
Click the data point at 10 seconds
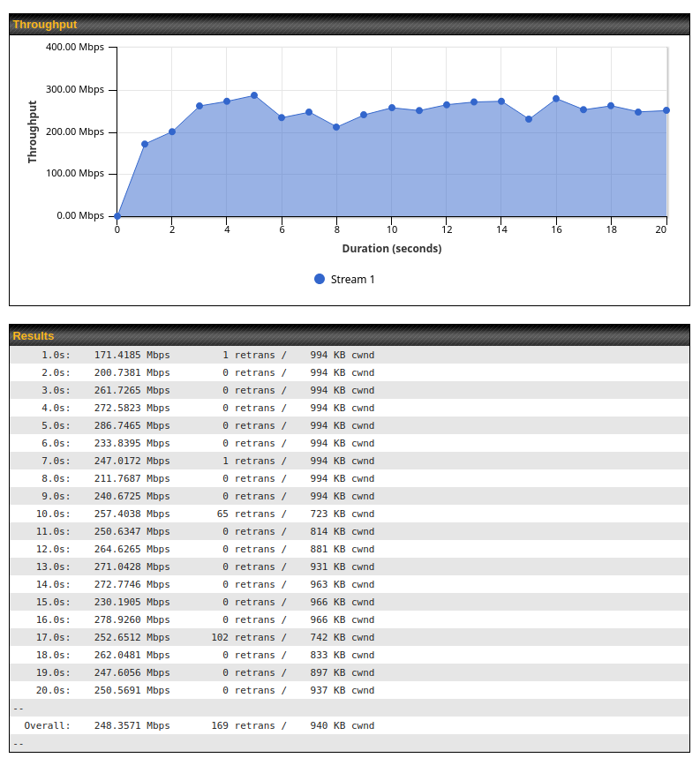[392, 108]
